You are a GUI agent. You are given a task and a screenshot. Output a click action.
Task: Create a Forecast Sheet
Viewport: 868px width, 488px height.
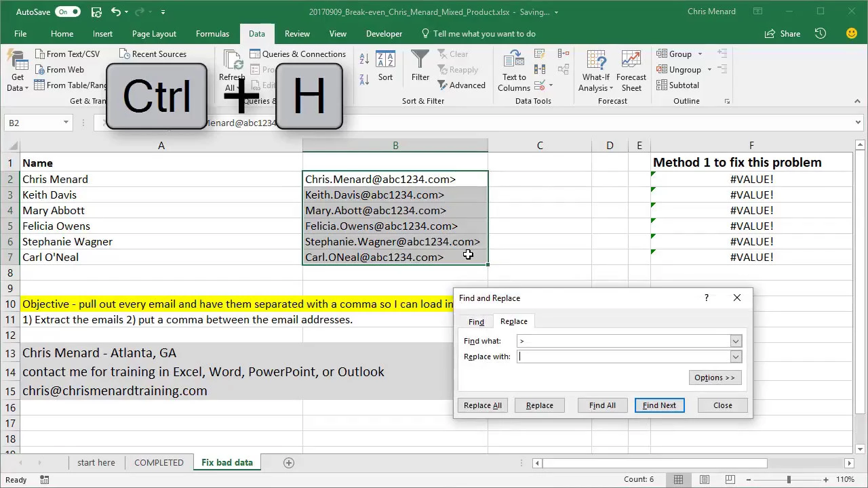(x=631, y=71)
